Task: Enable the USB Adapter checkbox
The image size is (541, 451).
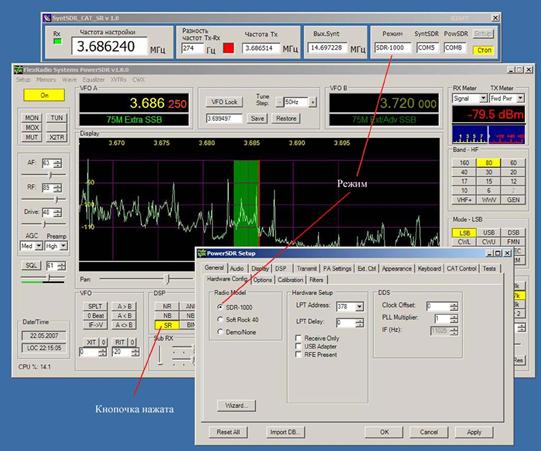Action: [298, 346]
